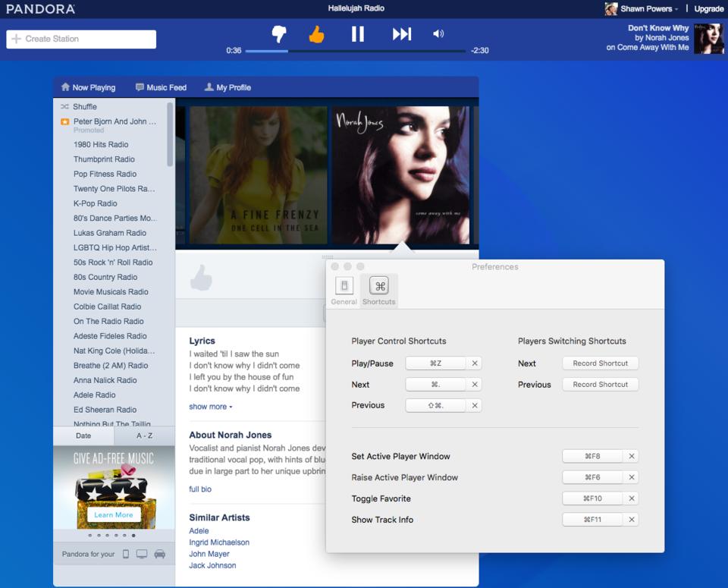
Task: Click the song progress bar
Action: pos(355,51)
